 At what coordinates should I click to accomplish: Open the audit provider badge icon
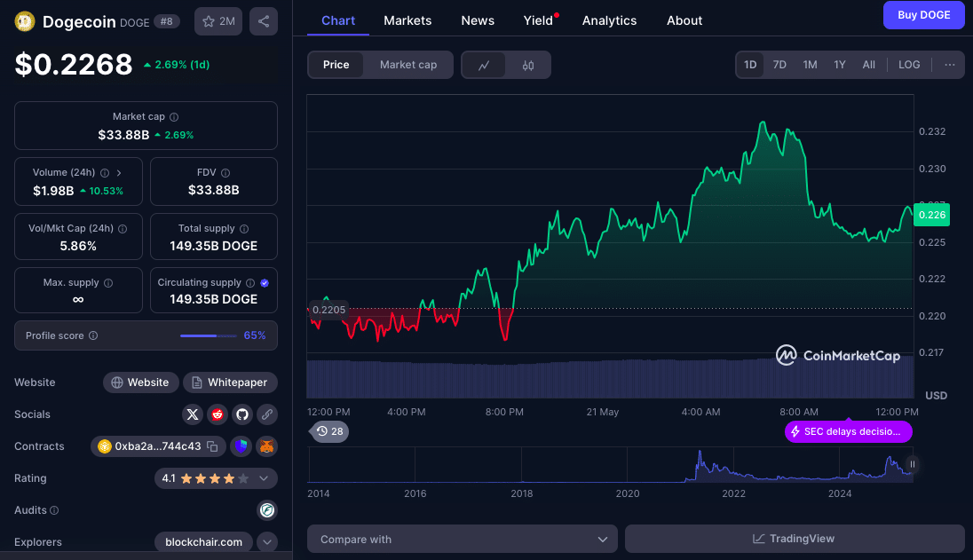[x=267, y=510]
